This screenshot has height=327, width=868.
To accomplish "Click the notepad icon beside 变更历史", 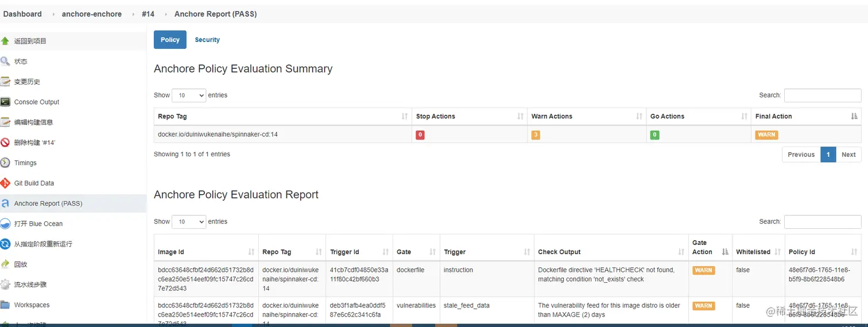I will [x=5, y=82].
